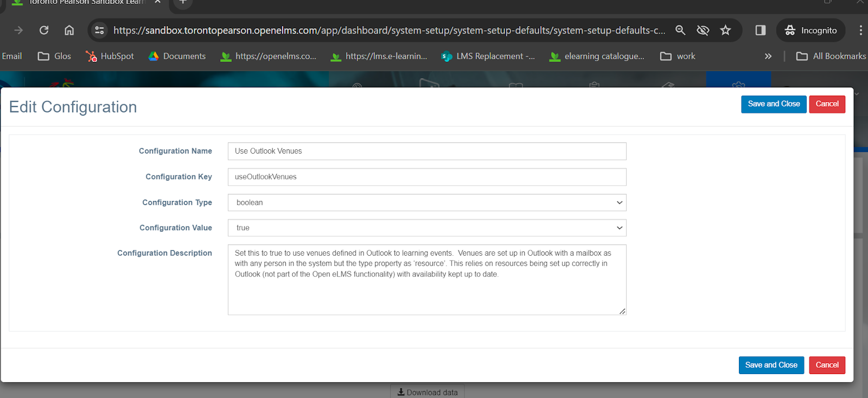Reload the page with the refresh icon
The image size is (868, 398).
[x=44, y=30]
